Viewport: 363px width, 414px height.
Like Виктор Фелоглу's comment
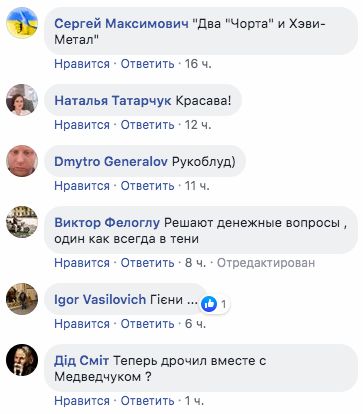pos(82,263)
